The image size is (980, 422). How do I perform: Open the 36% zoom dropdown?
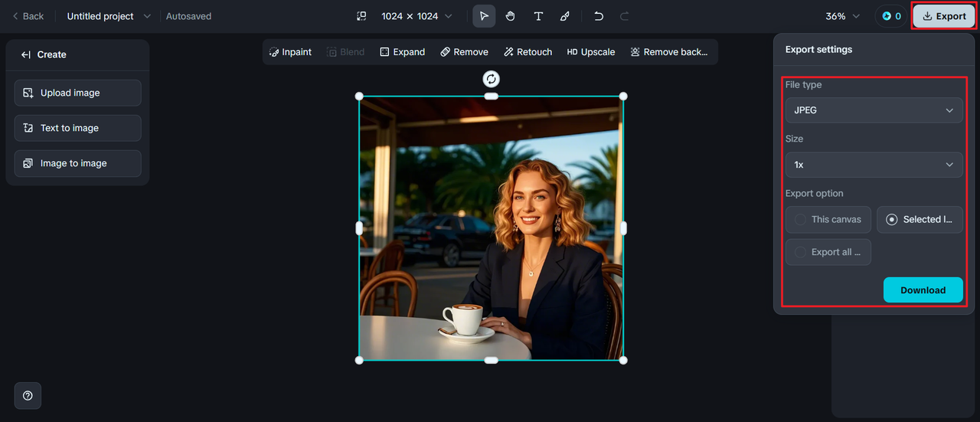pyautogui.click(x=842, y=16)
